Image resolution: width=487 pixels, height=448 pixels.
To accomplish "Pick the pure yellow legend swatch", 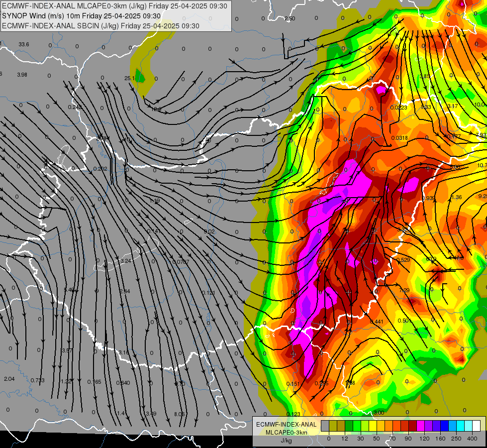I will tap(373, 426).
